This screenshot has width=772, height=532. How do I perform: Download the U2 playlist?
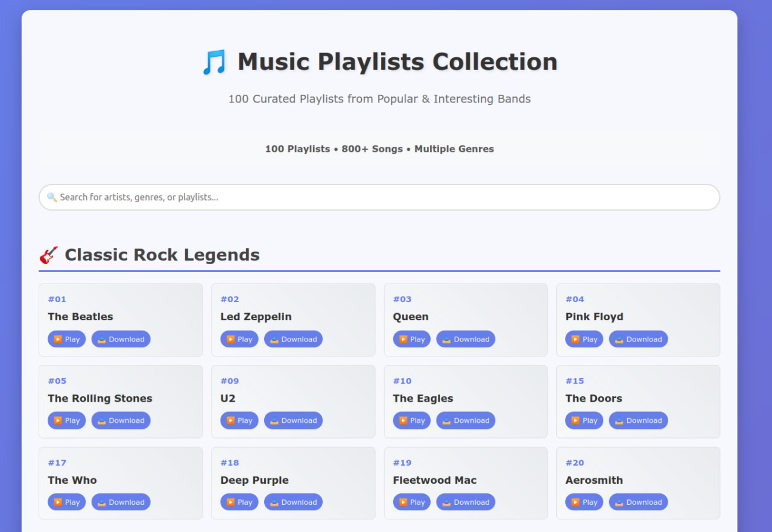[x=293, y=420]
